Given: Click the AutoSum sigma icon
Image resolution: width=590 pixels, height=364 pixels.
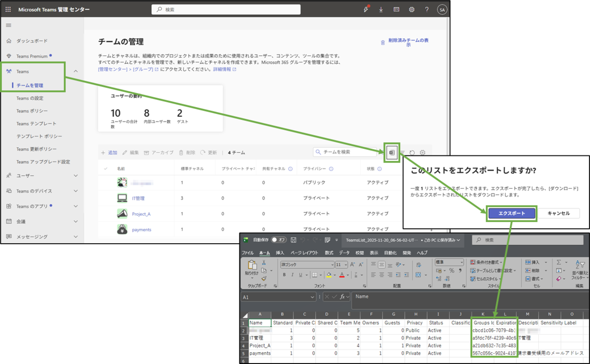Looking at the screenshot, I should (x=559, y=262).
